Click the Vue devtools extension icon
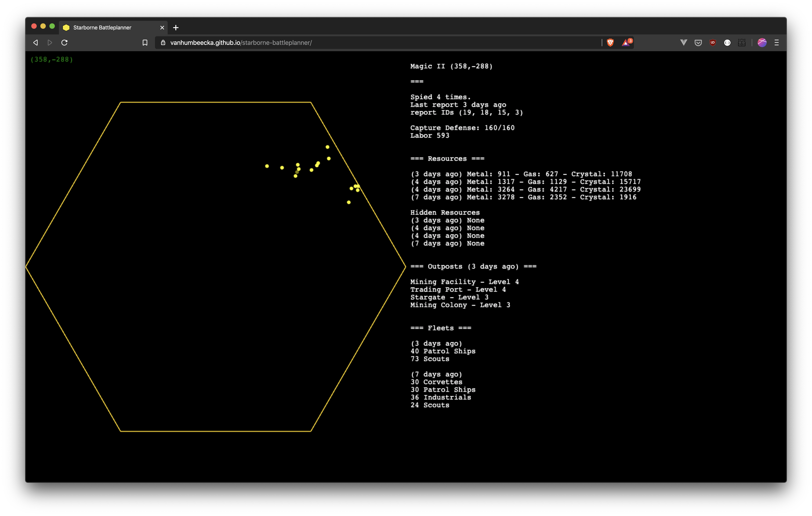 (684, 42)
